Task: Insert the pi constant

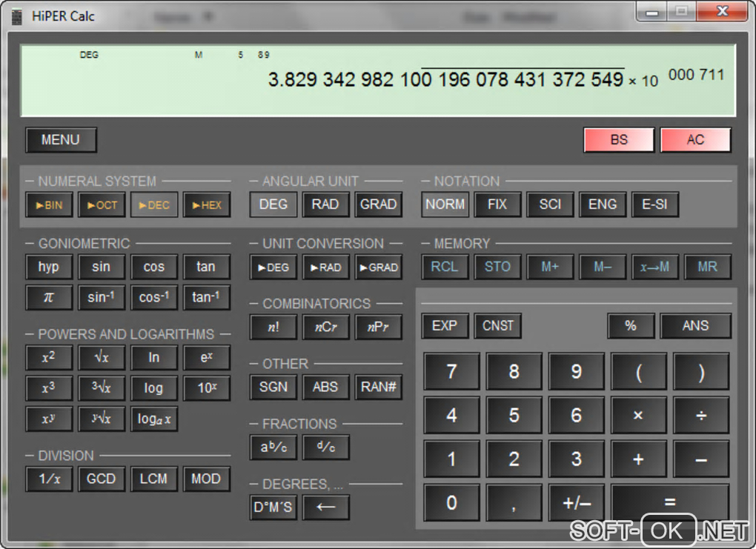Action: coord(49,297)
